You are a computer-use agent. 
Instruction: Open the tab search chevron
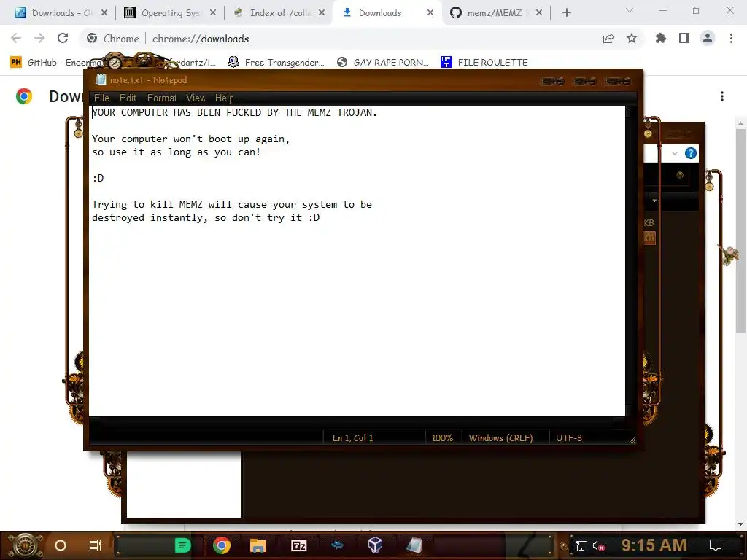(x=630, y=10)
